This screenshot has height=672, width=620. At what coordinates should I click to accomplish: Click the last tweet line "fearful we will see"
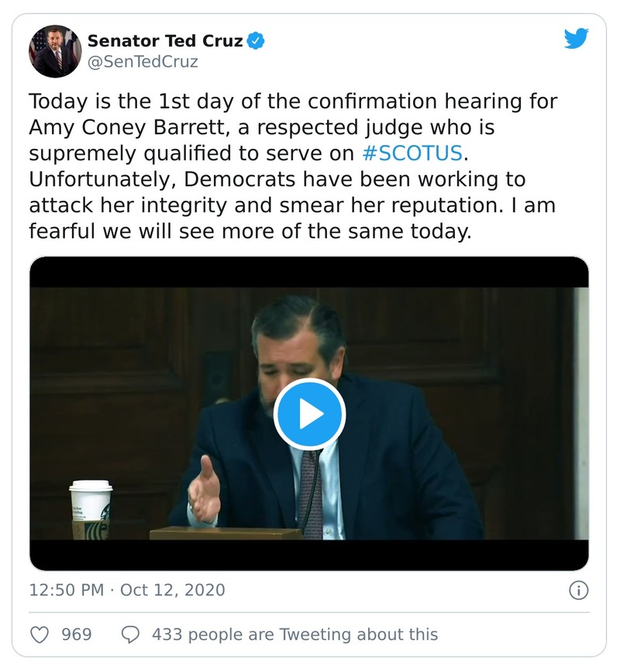point(116,230)
